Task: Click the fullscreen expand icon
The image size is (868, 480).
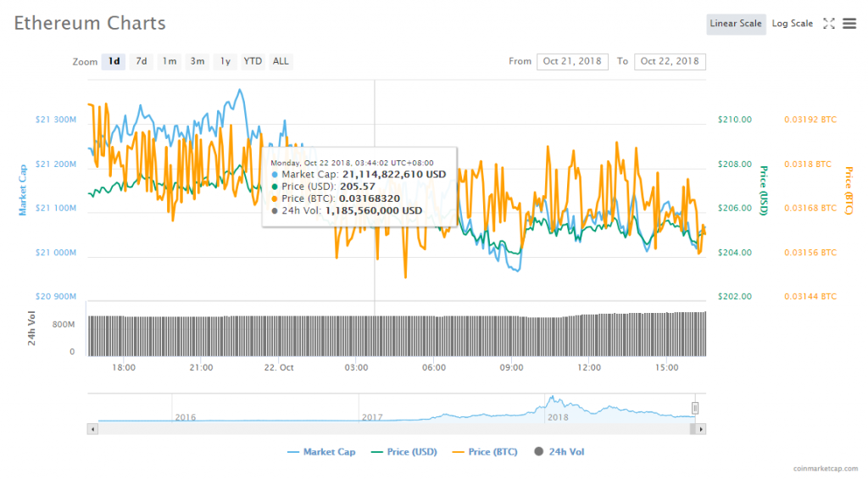Action: point(830,24)
